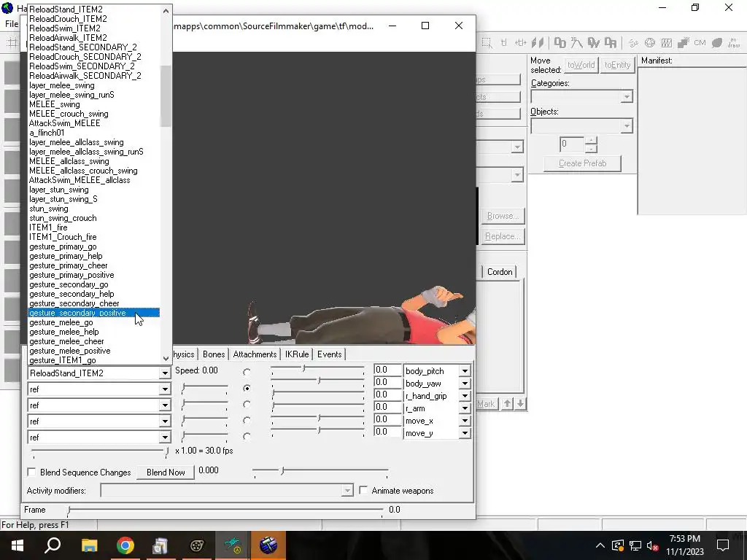Toggle face texture alignment icon
This screenshot has height=560, width=747.
pos(538,43)
